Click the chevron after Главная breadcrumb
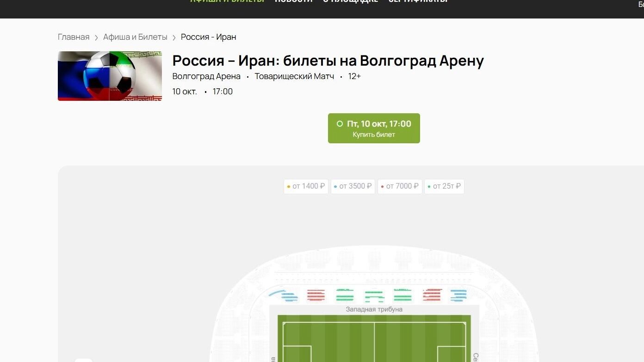Screen dimensions: 644x362 pos(96,37)
